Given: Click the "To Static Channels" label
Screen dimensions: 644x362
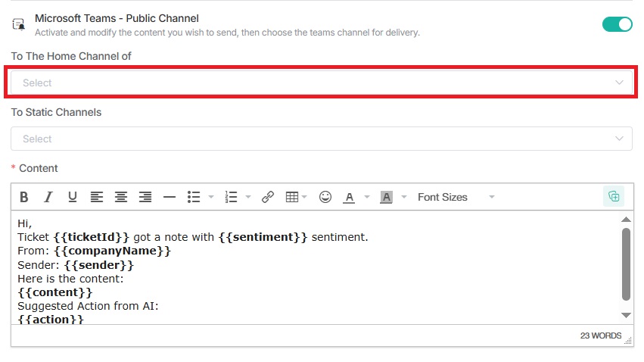Looking at the screenshot, I should (56, 112).
